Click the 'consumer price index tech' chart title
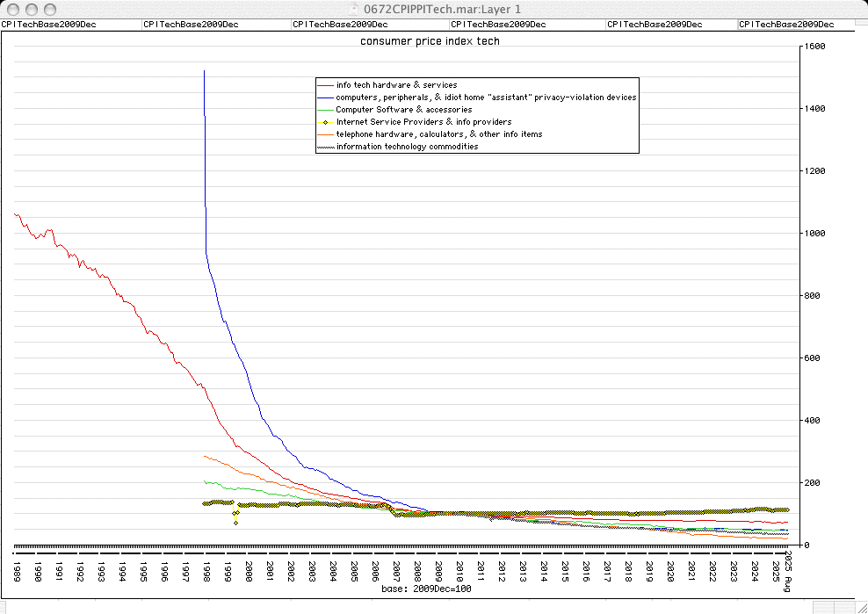The width and height of the screenshot is (868, 614). (430, 41)
